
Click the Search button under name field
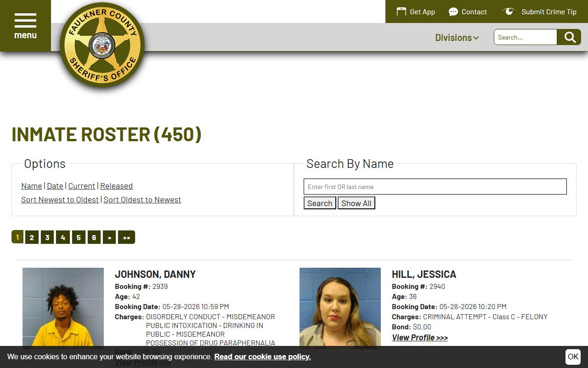(x=320, y=203)
